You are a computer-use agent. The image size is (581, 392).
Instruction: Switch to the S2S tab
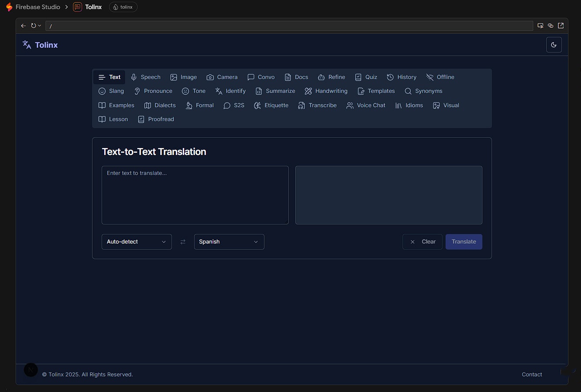point(234,105)
